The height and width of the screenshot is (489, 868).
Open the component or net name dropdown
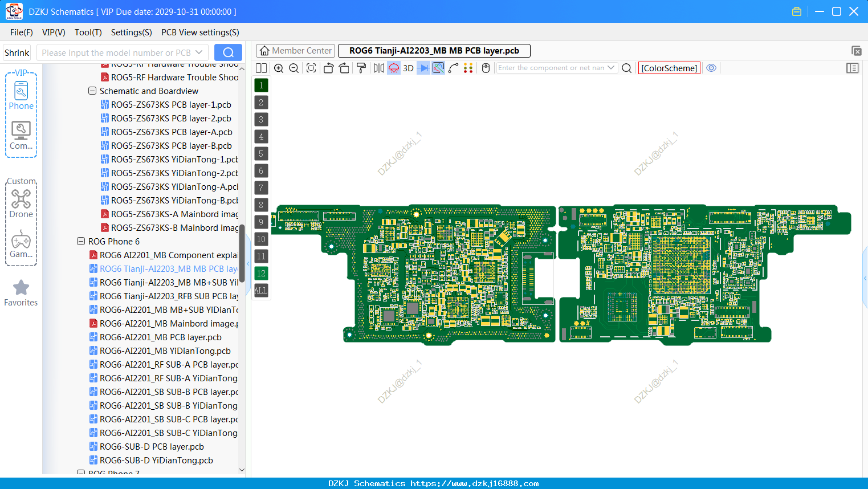tap(611, 67)
